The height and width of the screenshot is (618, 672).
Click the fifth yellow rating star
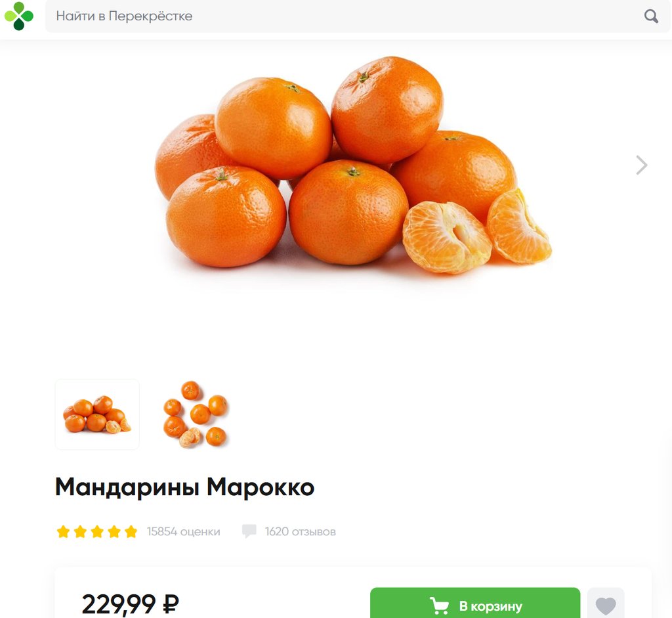(x=131, y=532)
